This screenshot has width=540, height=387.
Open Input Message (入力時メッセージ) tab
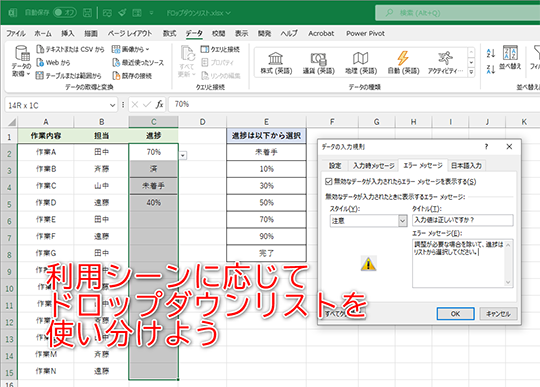(373, 166)
